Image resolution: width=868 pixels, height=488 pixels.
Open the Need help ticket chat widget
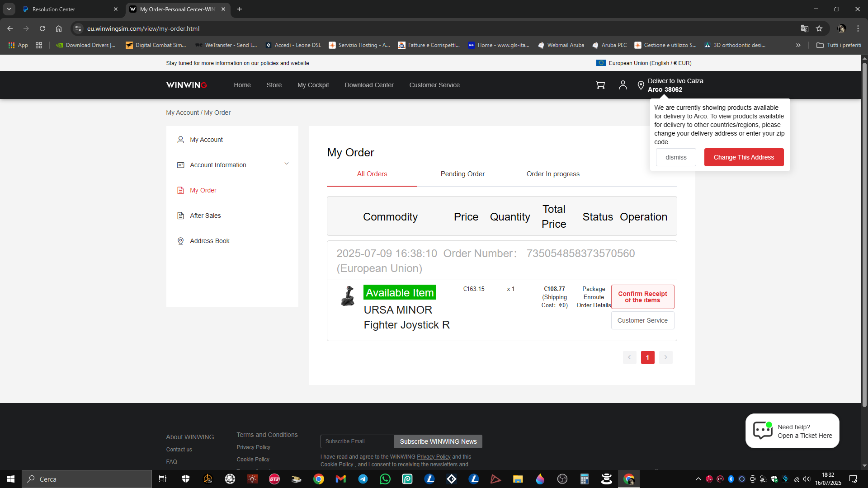[x=793, y=431]
